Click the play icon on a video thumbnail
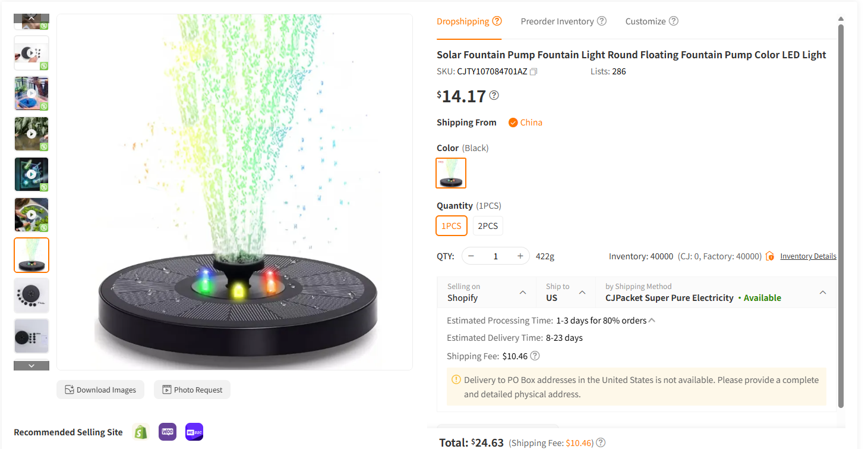 coord(31,134)
